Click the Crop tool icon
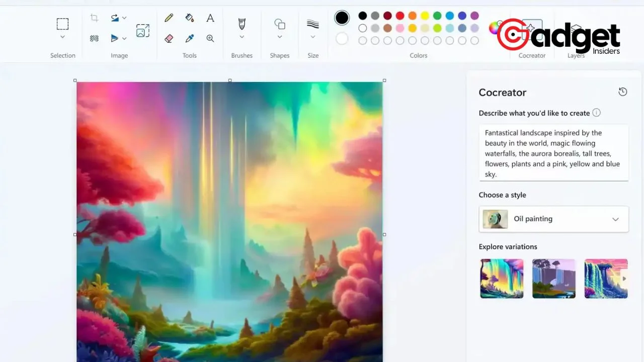 (x=94, y=18)
